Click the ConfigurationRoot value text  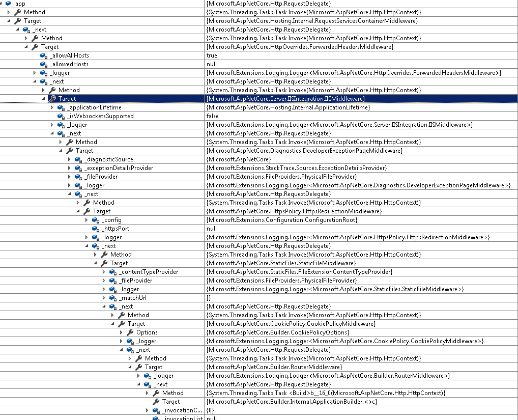(x=282, y=220)
